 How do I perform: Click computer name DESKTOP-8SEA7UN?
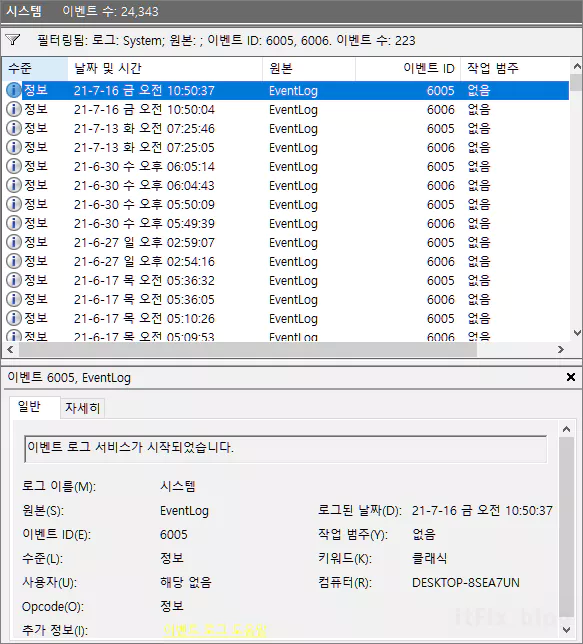point(465,582)
